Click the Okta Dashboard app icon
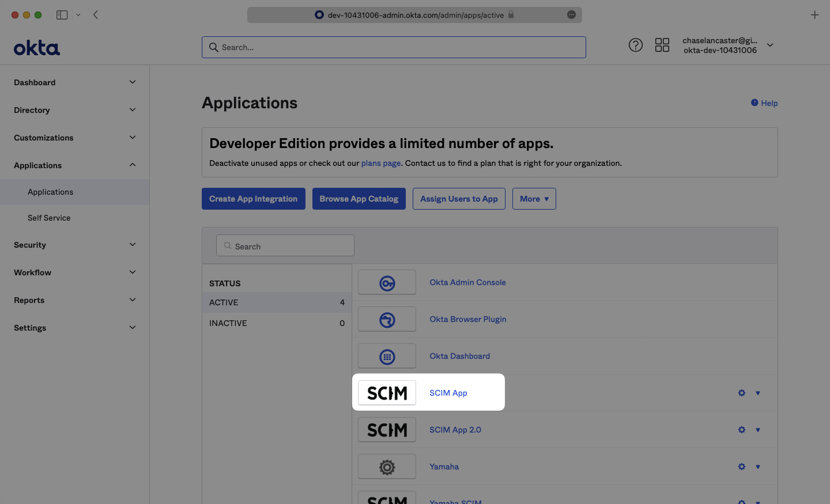830x504 pixels. tap(387, 357)
